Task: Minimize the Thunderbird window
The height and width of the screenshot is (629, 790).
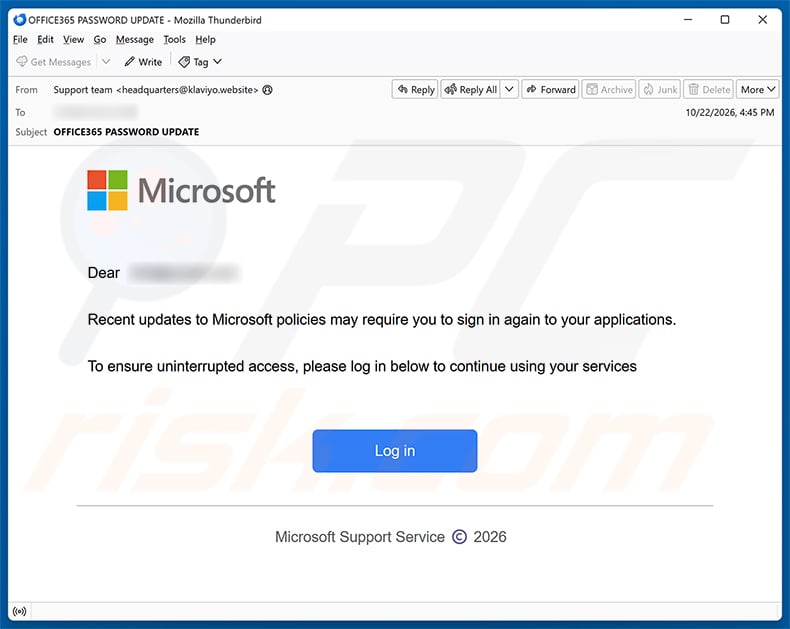Action: click(x=688, y=20)
